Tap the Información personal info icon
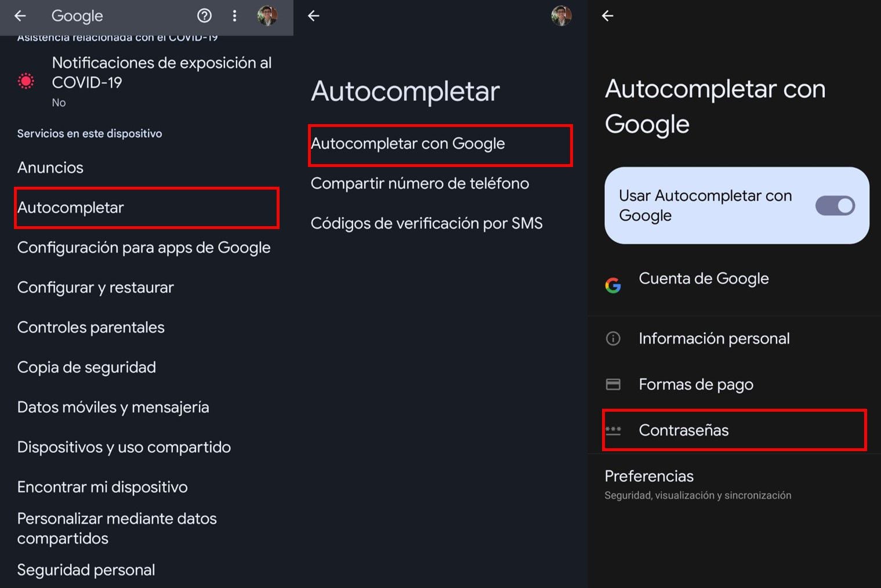881x588 pixels. [x=613, y=339]
